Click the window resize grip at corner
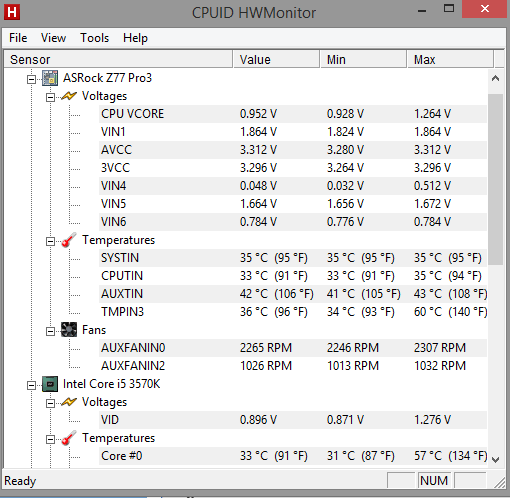Viewport: 510px width, 498px height. pos(500,482)
